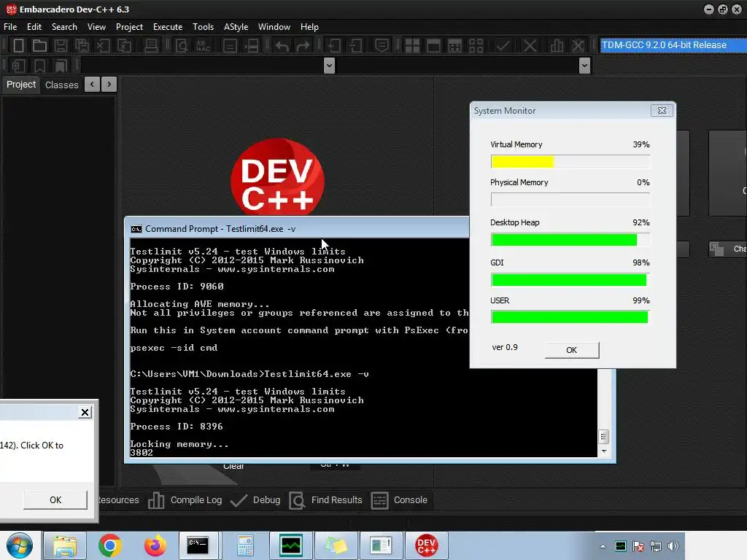Click the Desktop Heap green usage bar
This screenshot has width=747, height=560.
[564, 239]
